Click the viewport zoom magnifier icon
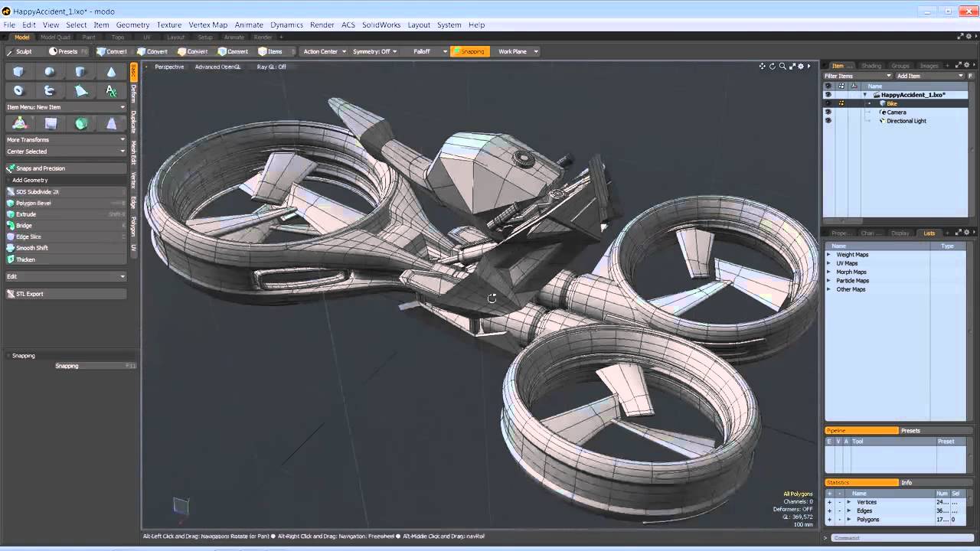The height and width of the screenshot is (551, 980). click(x=782, y=67)
